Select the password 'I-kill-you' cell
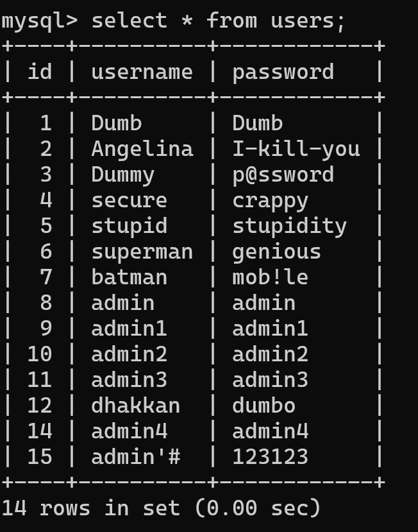This screenshot has width=418, height=532. pos(296,150)
